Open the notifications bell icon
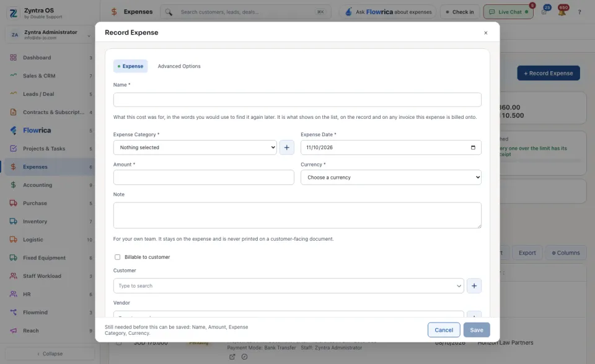This screenshot has width=595, height=364. 562,12
